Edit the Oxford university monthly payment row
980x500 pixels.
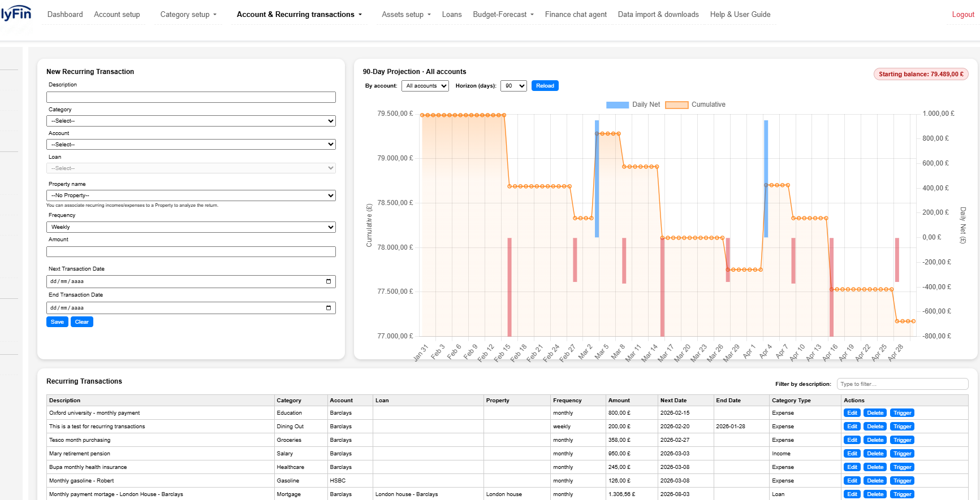852,413
